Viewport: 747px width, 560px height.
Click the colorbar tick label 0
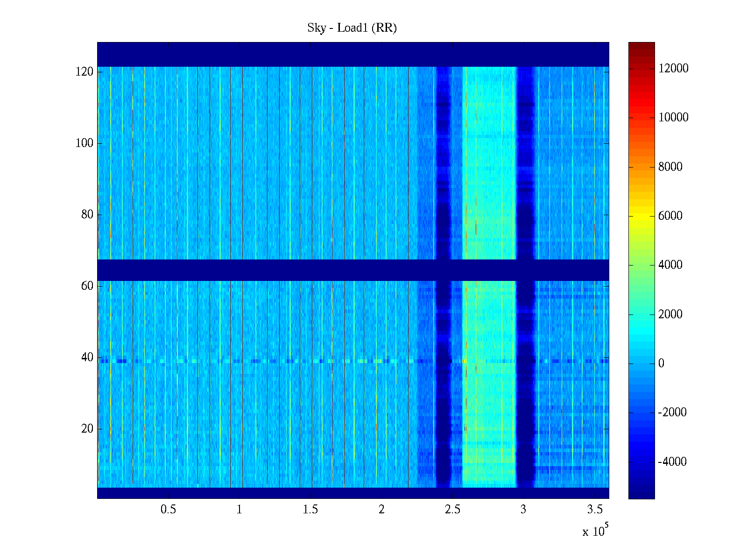click(661, 364)
